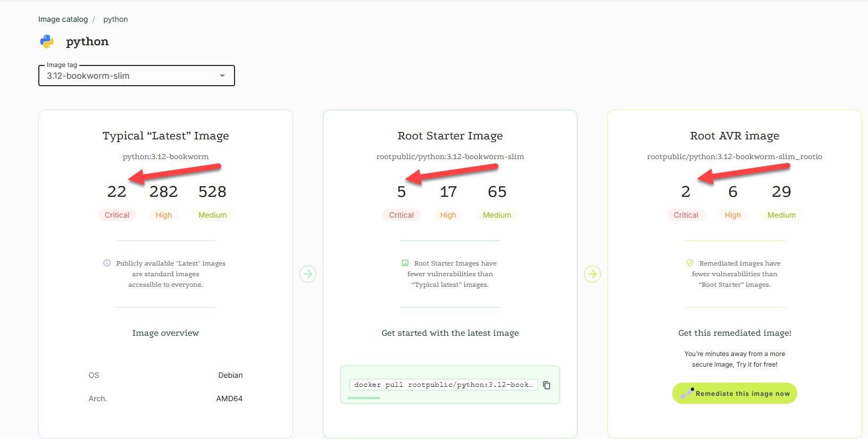This screenshot has width=868, height=439.
Task: Click the python:3.12-bookworm image name
Action: point(165,156)
